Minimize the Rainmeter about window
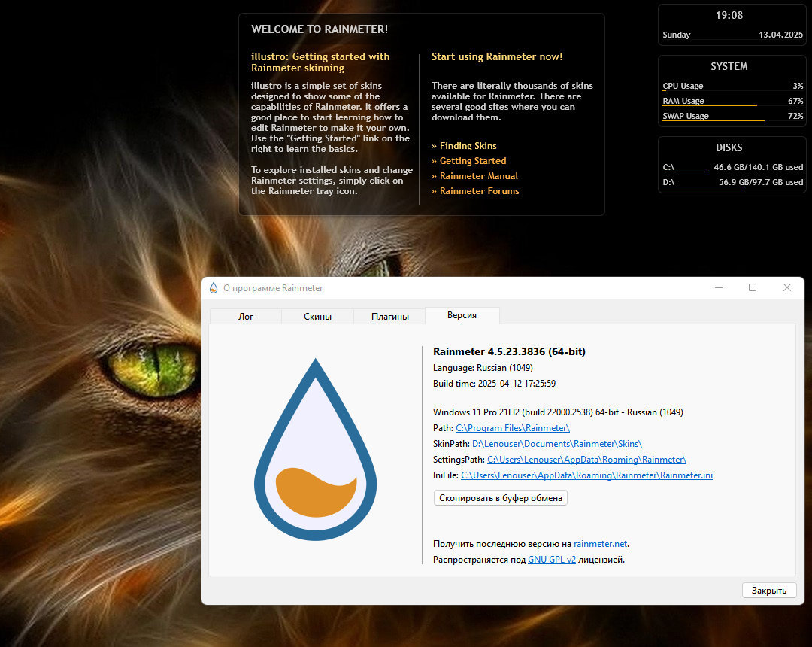Screen dimensions: 812x647 tap(717, 288)
